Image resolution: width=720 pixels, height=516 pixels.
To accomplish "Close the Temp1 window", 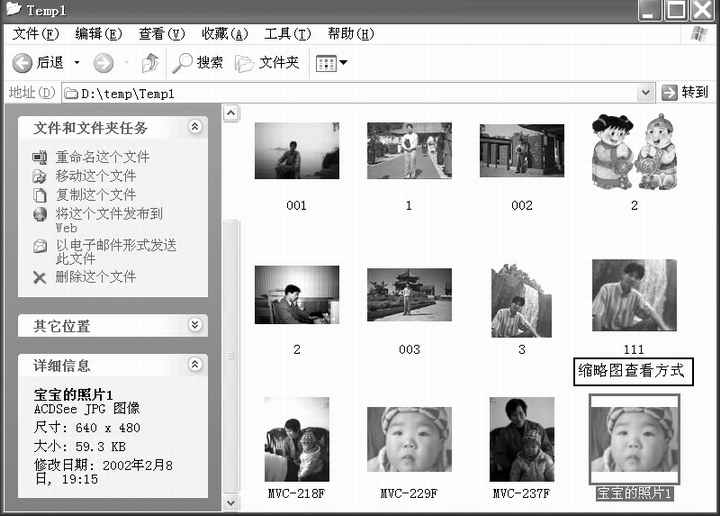I will click(x=703, y=10).
